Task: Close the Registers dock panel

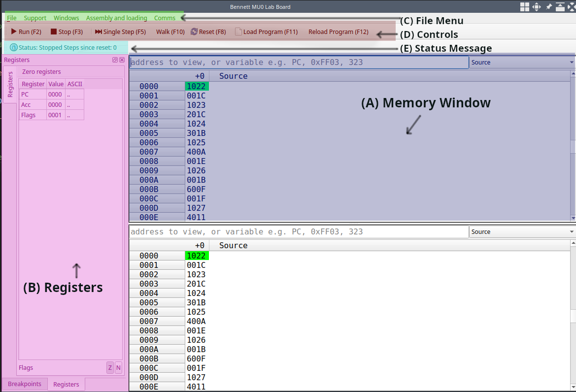Action: coord(122,60)
